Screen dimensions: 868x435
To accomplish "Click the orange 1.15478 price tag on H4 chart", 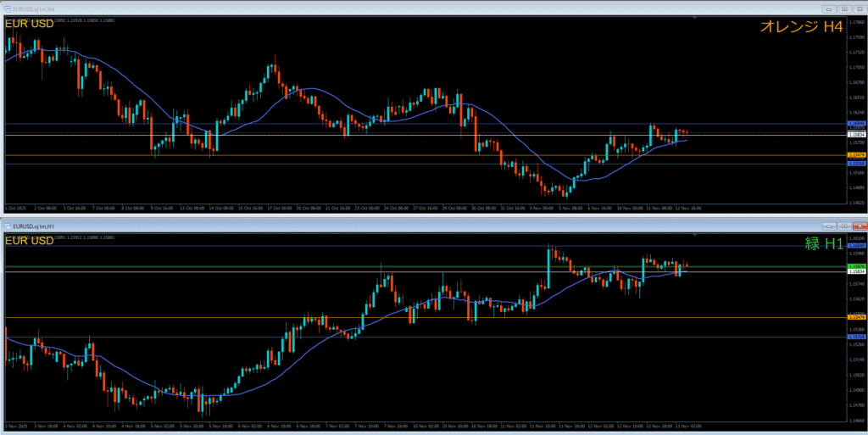I will pyautogui.click(x=856, y=155).
